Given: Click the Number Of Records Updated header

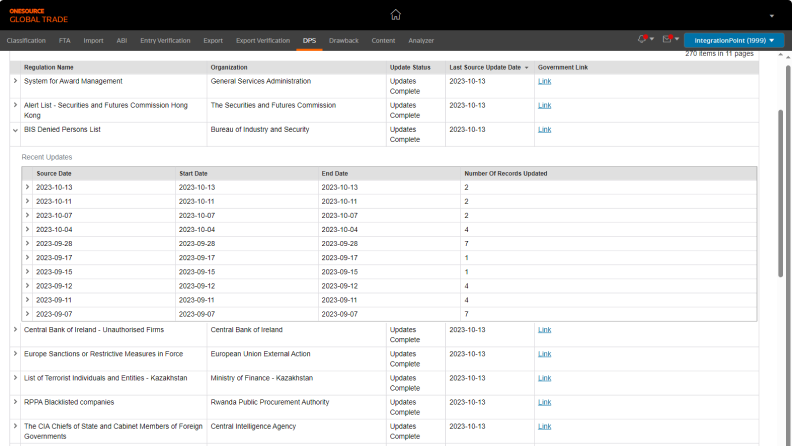Looking at the screenshot, I should click(x=506, y=173).
